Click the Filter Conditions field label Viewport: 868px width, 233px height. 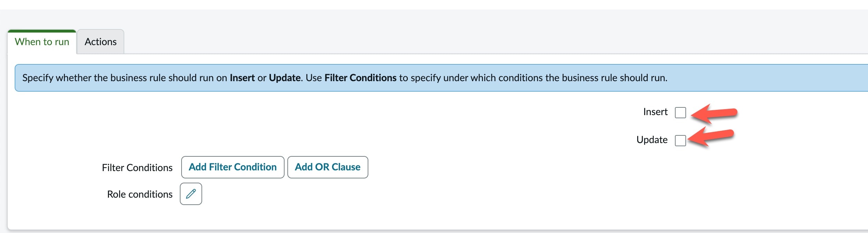137,168
